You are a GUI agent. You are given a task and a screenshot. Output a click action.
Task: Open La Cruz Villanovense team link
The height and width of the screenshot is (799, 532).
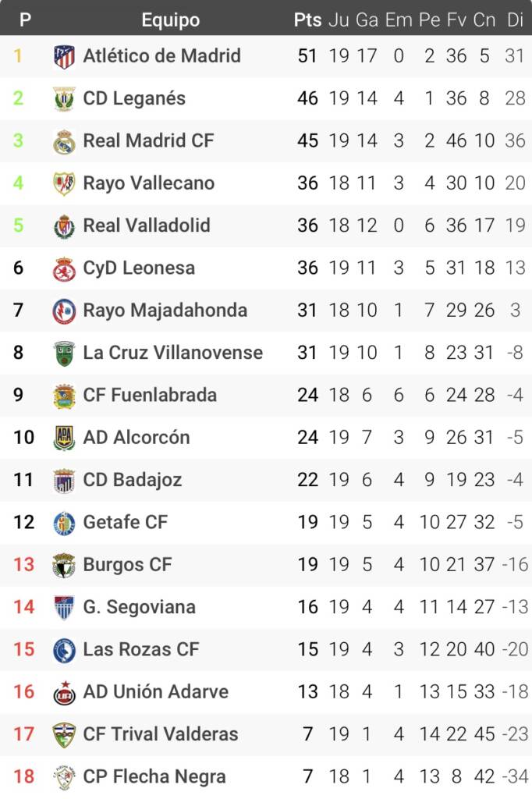(x=172, y=353)
